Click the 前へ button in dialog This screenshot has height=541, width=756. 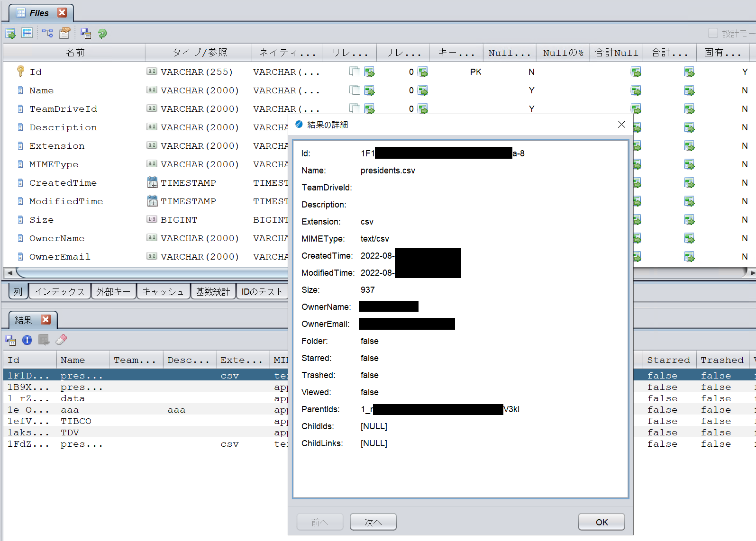pyautogui.click(x=320, y=522)
